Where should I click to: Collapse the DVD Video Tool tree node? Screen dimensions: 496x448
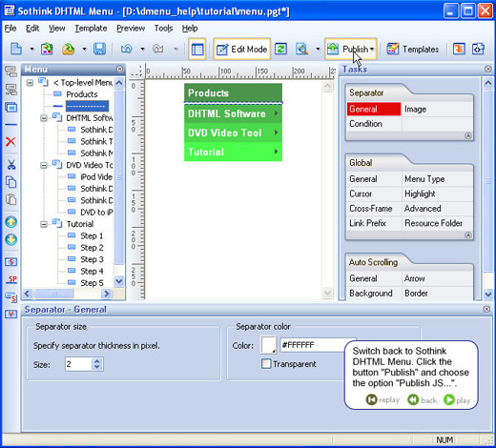(x=44, y=165)
